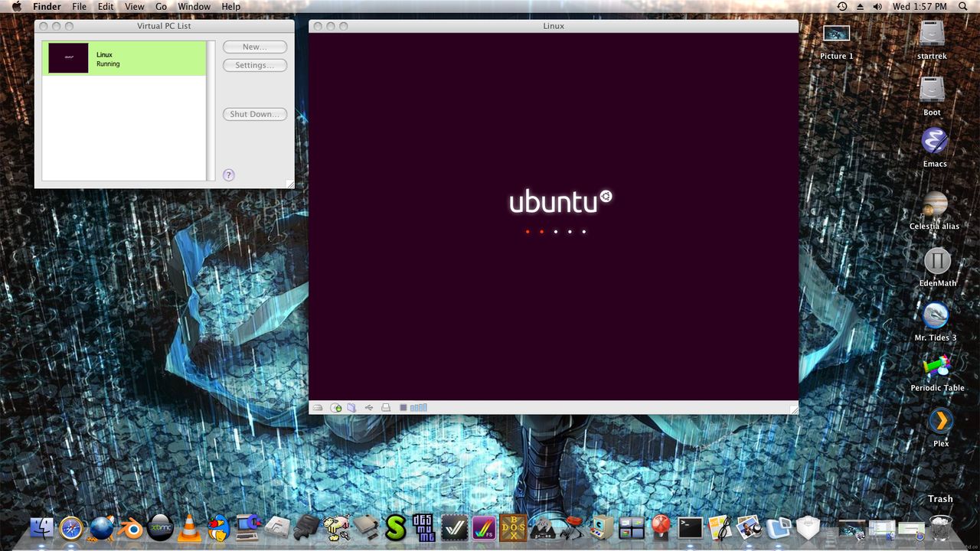Viewport: 980px width, 551px height.
Task: Open the globe browser icon beside Safari in Dock
Action: (101, 528)
